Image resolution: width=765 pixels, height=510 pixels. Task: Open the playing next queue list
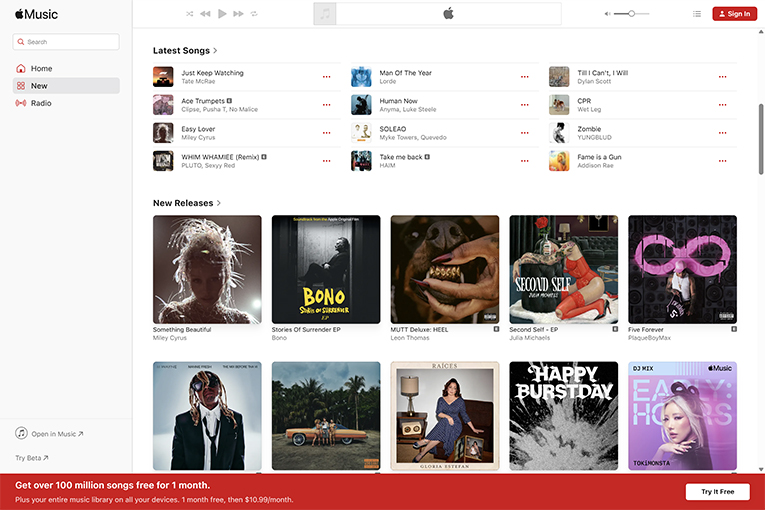point(697,14)
